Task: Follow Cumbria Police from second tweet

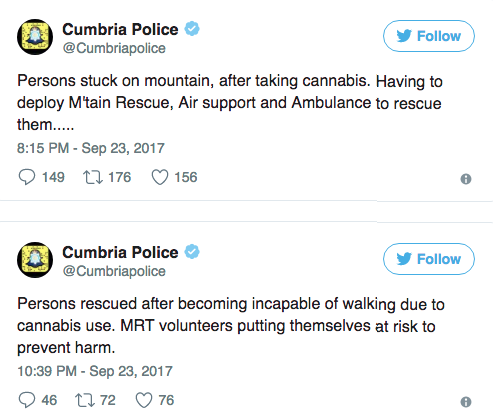Action: point(429,259)
